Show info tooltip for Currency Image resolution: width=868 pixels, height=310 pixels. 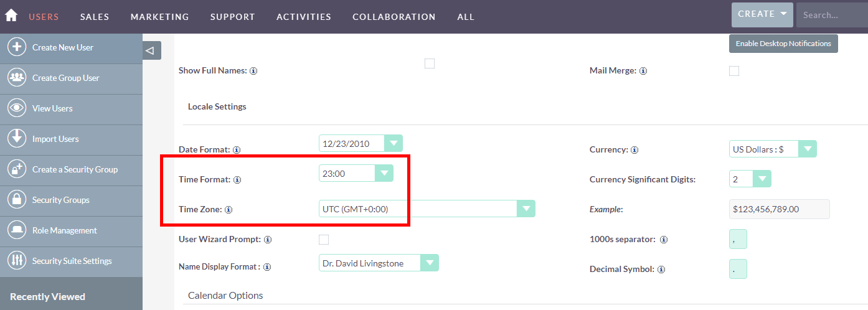[634, 150]
